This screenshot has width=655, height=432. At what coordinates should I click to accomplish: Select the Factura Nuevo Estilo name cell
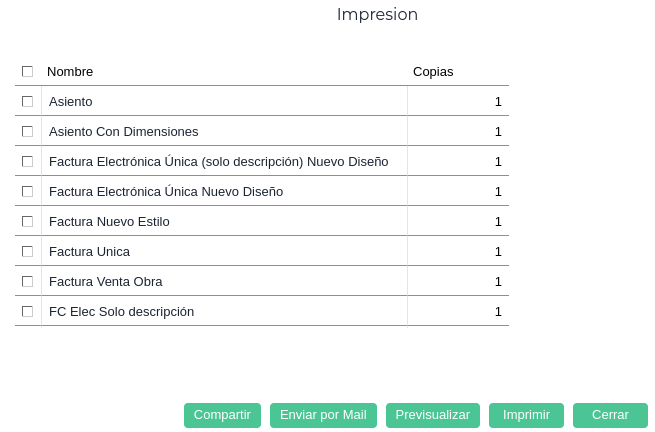109,221
